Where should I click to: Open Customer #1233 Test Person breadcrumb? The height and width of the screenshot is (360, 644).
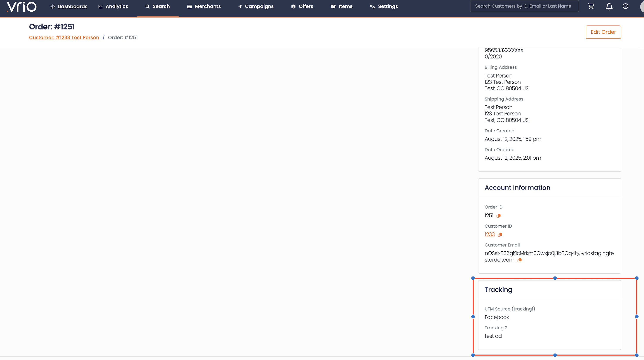coord(64,37)
